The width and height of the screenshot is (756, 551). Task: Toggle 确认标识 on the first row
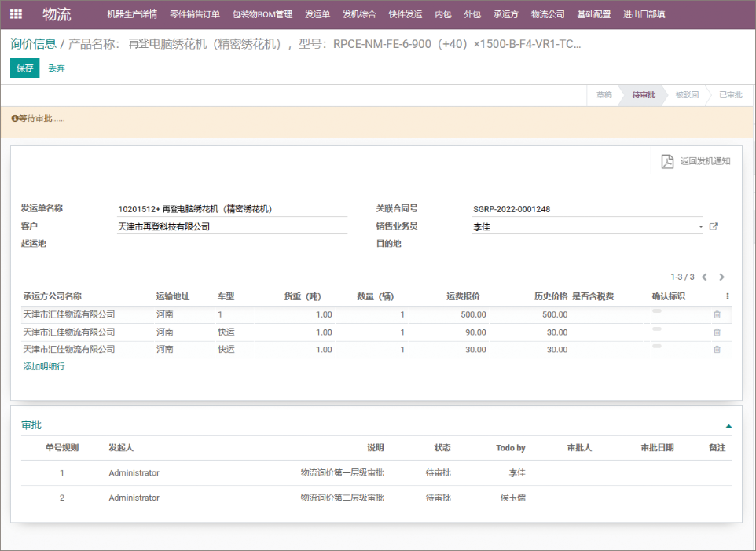tap(657, 312)
